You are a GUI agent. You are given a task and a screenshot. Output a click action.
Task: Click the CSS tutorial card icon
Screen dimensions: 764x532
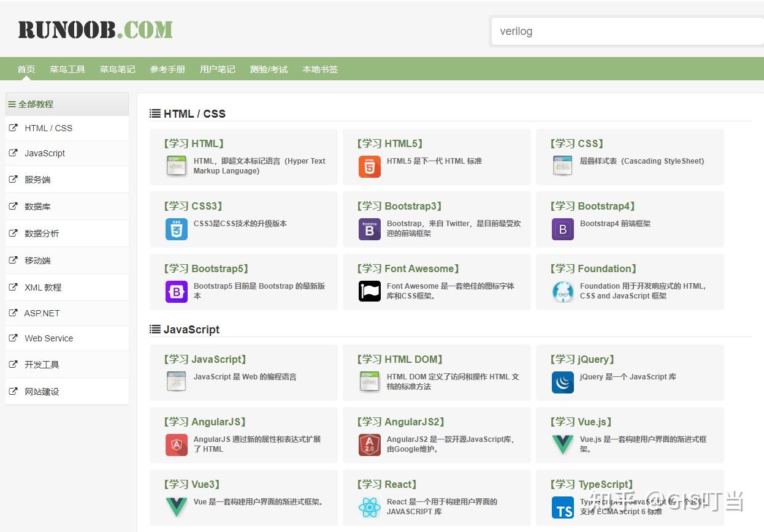563,166
